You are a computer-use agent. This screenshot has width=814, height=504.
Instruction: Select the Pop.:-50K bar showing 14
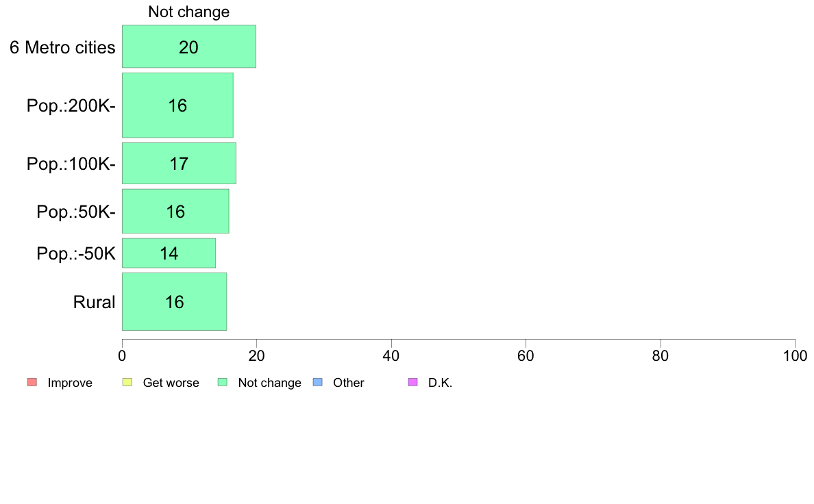[169, 253]
